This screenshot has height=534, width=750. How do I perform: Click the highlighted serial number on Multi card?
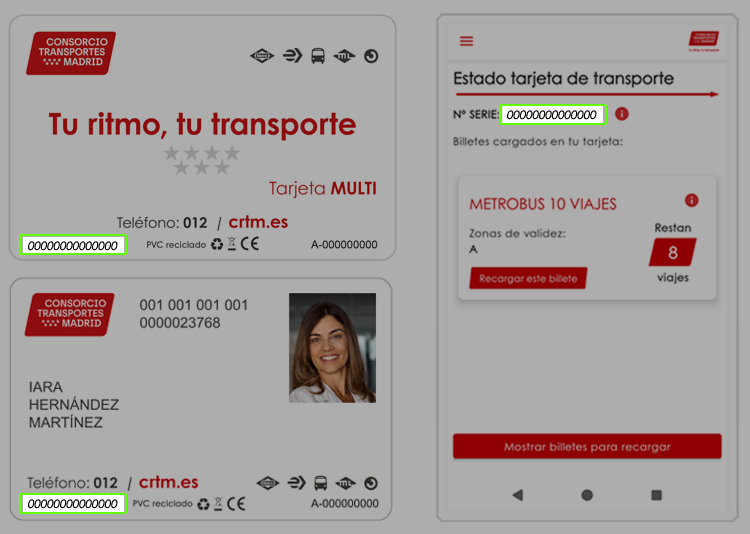[x=72, y=245]
